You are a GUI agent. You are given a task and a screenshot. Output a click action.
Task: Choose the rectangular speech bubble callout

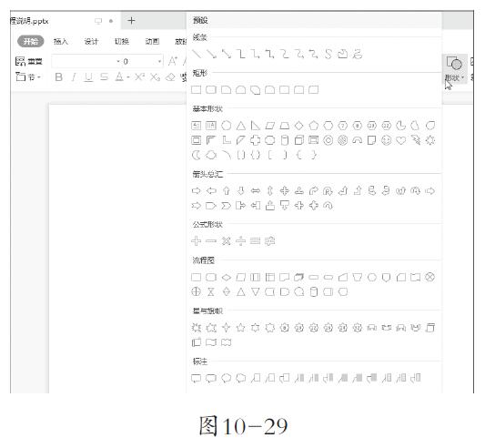197,378
